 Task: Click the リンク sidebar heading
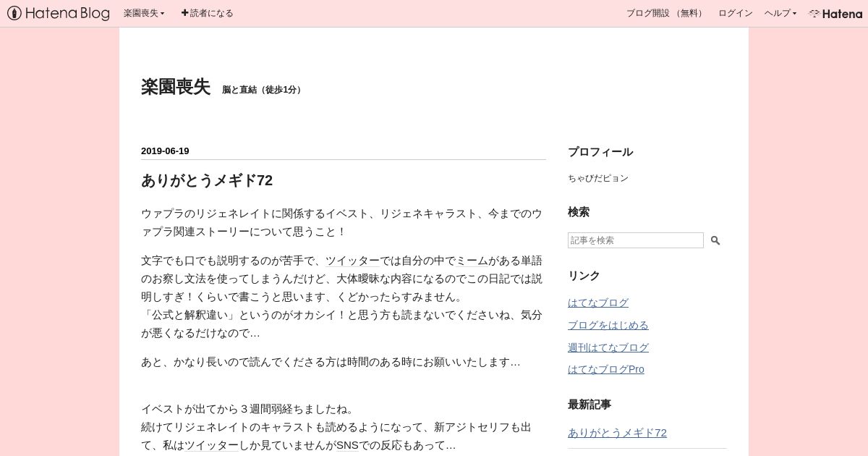tap(584, 276)
